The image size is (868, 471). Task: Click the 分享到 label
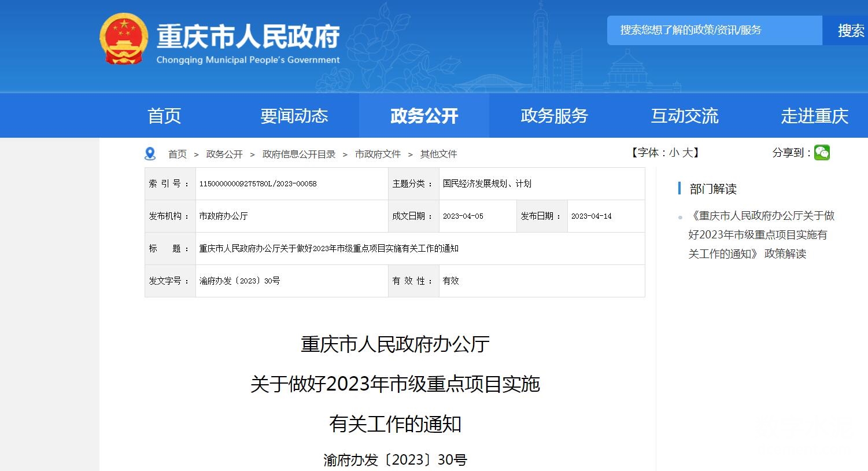791,152
